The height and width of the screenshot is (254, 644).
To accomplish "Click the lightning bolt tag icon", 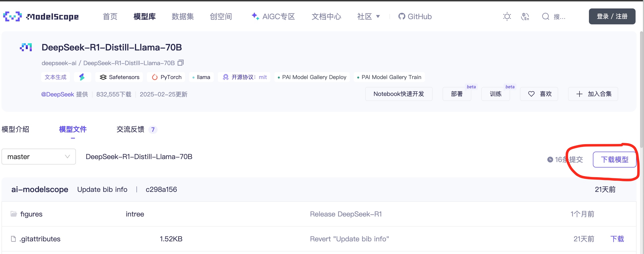I will point(82,77).
